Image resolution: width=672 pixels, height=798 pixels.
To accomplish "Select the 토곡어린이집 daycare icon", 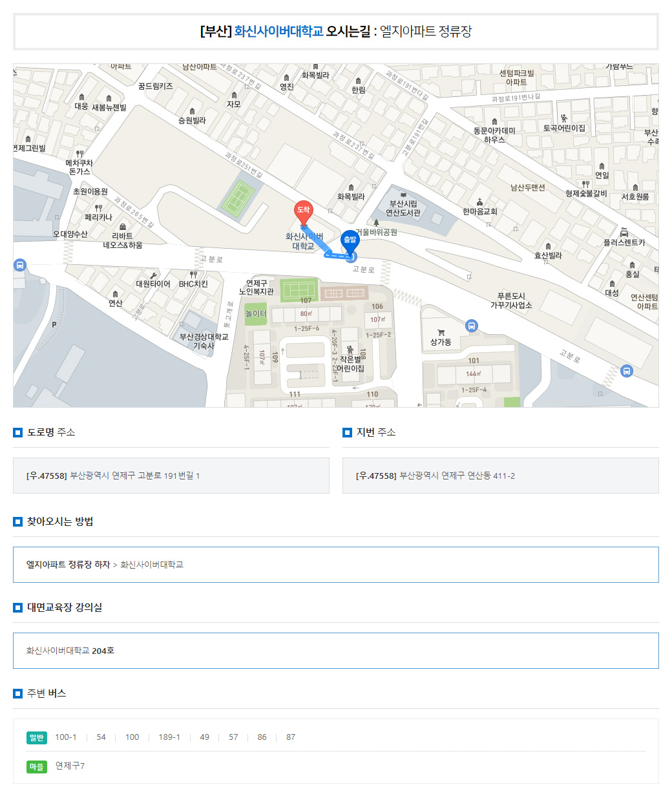I will click(x=564, y=118).
